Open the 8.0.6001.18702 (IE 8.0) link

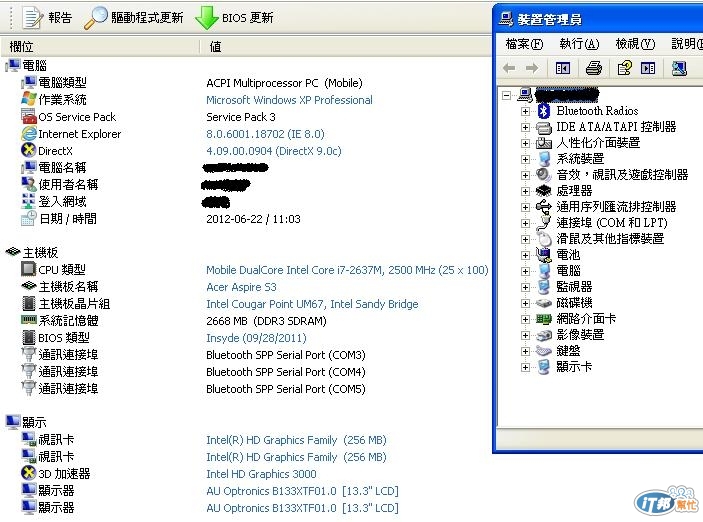(x=265, y=134)
